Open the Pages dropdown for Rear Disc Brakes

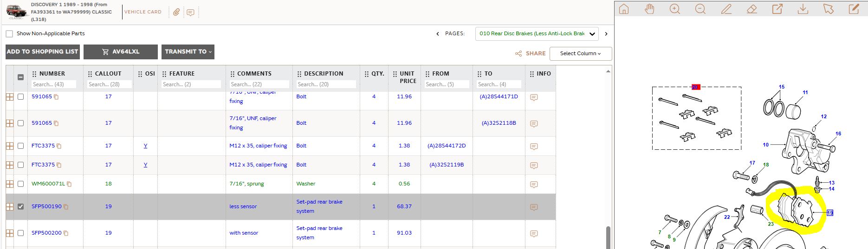click(x=537, y=34)
